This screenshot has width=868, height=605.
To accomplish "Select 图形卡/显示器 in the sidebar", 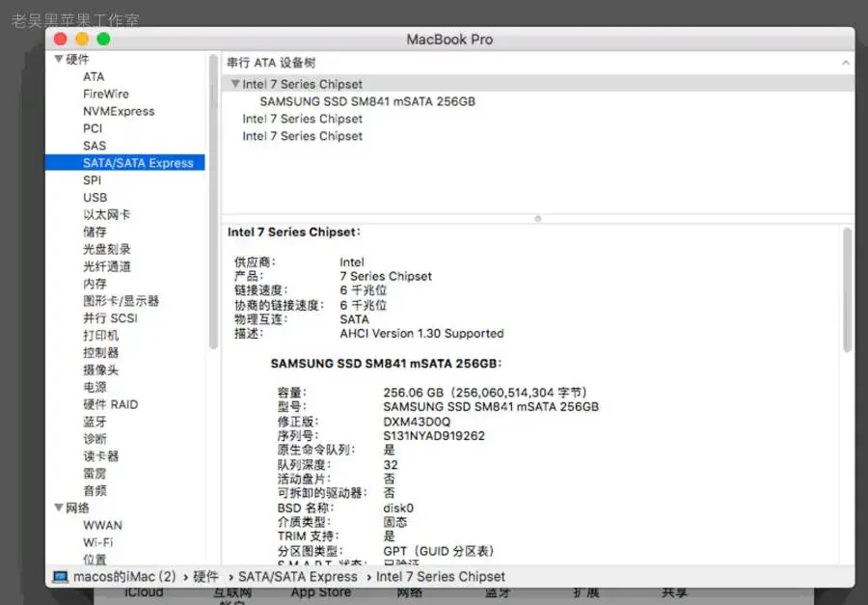I will (121, 301).
